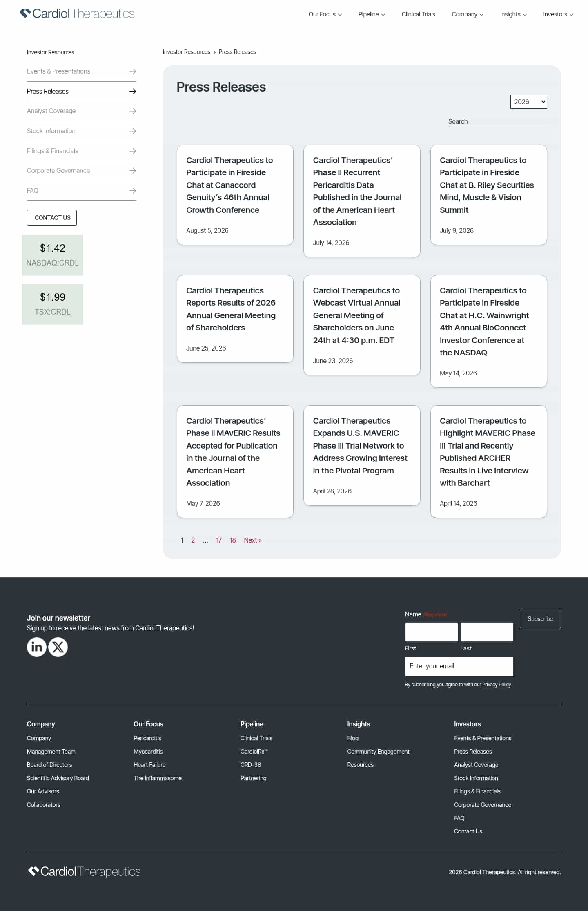
Task: Click arrow next to FAQ sidebar item
Action: click(133, 191)
